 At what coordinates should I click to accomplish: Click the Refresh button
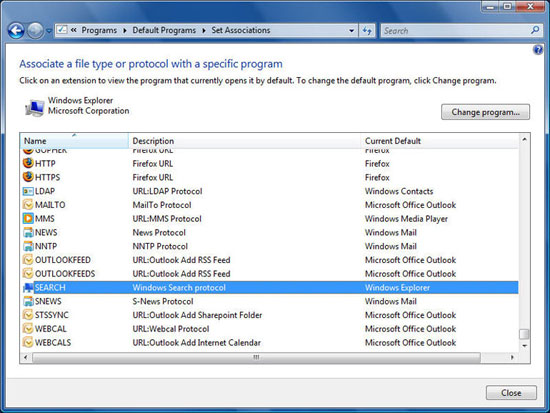(x=367, y=31)
